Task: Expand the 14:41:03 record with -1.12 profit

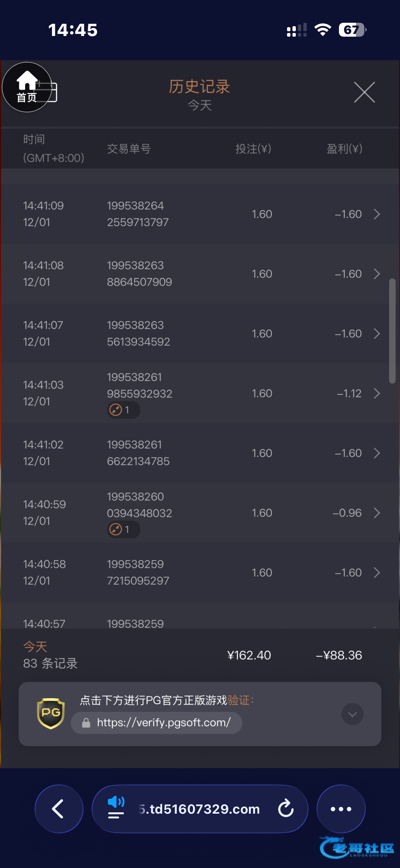Action: tap(377, 394)
